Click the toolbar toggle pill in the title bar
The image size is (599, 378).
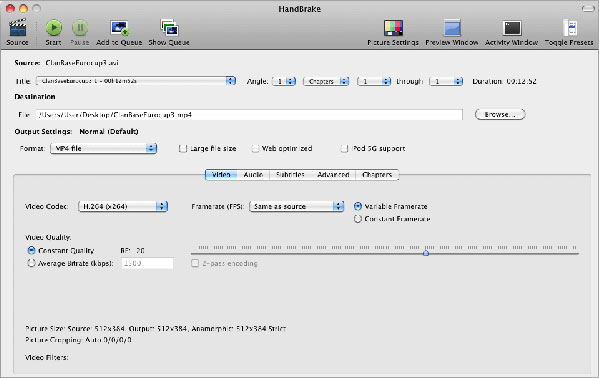coord(588,9)
